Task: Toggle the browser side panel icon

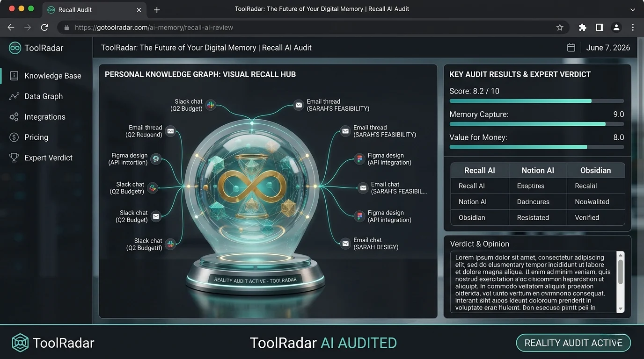Action: (x=600, y=28)
